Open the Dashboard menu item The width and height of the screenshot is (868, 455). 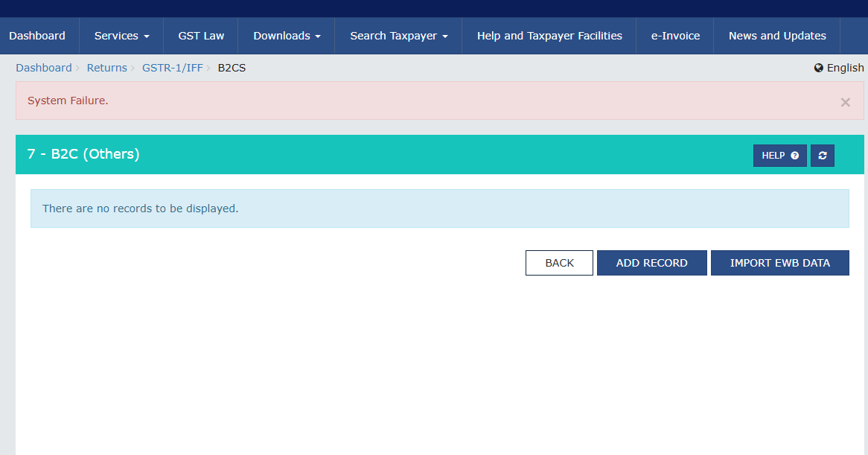(x=37, y=36)
